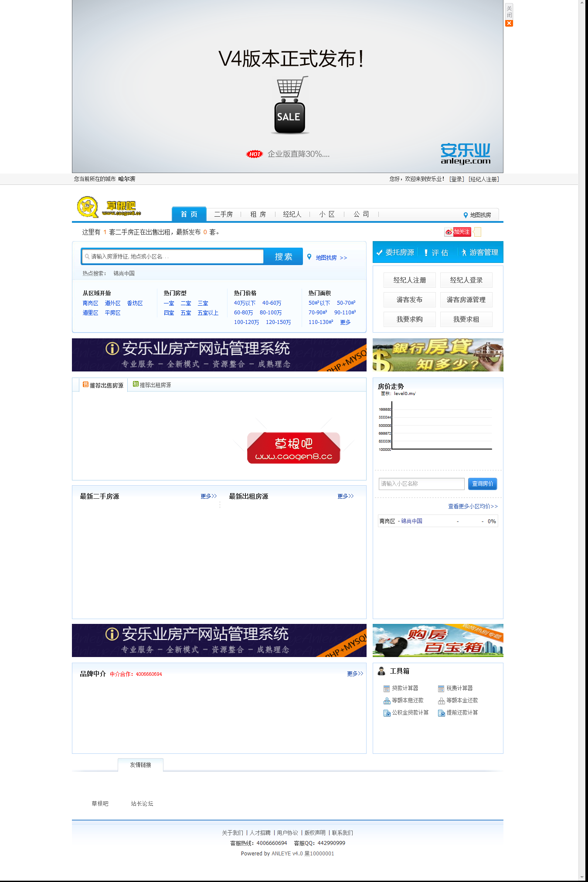Viewport: 588px width, 882px height.
Task: Click the page vertical scrollbar
Action: [x=582, y=440]
